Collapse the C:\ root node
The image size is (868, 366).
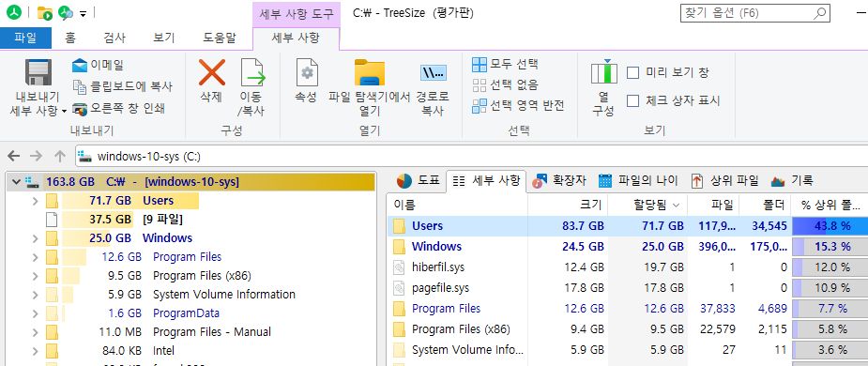click(x=16, y=182)
